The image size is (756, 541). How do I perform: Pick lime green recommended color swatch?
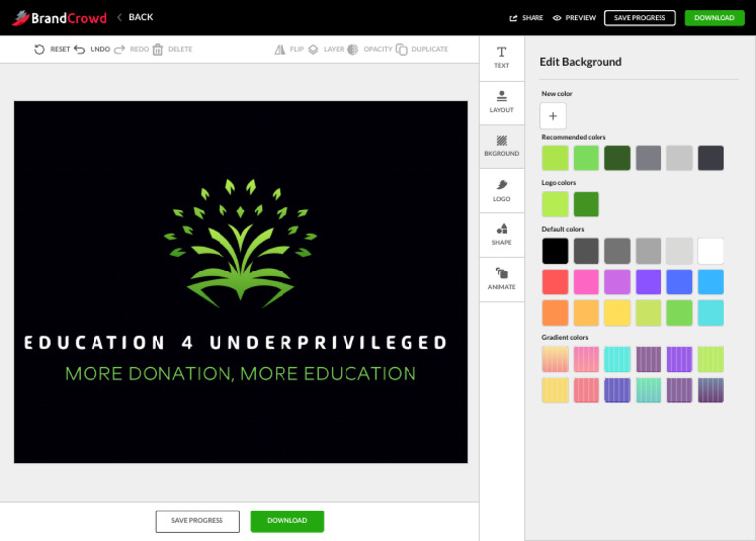click(555, 158)
